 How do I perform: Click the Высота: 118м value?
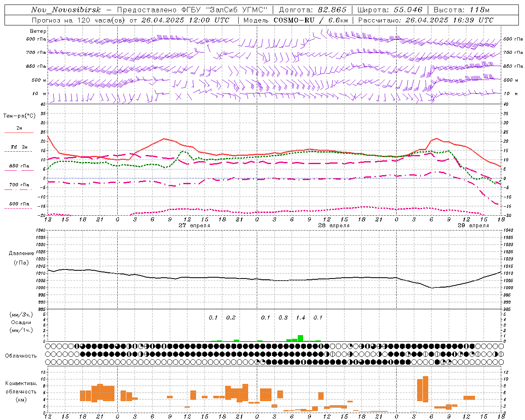pos(461,10)
